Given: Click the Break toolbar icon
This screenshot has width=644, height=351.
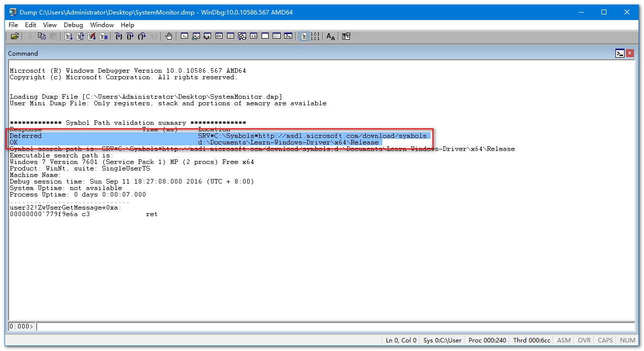Looking at the screenshot, I should point(103,36).
